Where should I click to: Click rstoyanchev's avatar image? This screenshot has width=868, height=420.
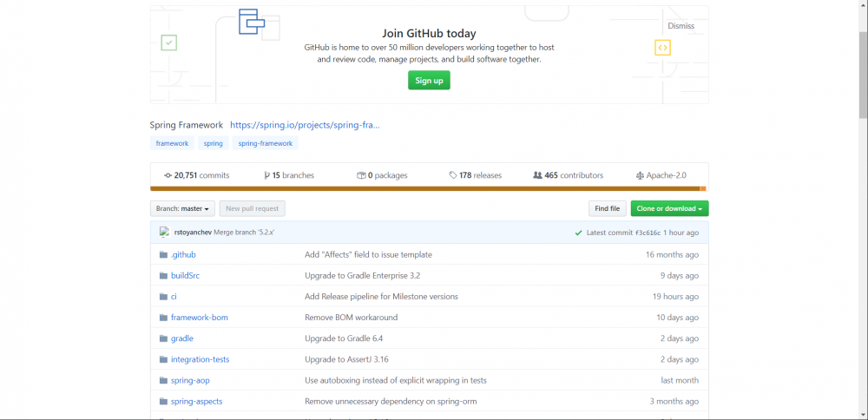[x=164, y=233]
